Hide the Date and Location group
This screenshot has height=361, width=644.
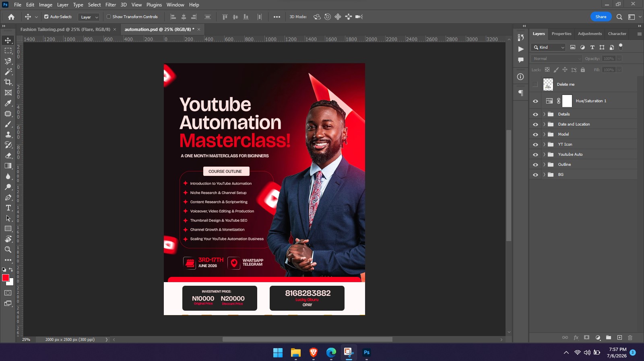(535, 124)
